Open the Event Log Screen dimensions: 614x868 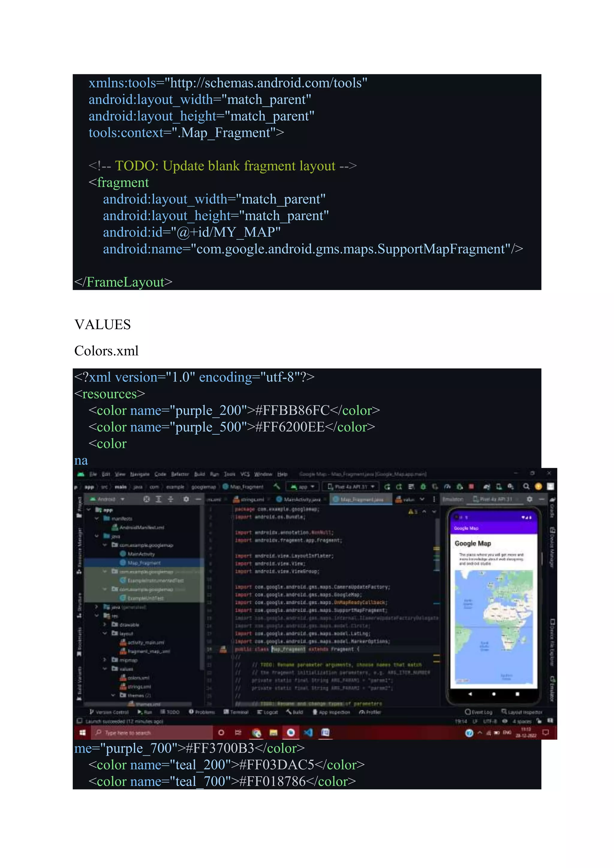click(479, 712)
